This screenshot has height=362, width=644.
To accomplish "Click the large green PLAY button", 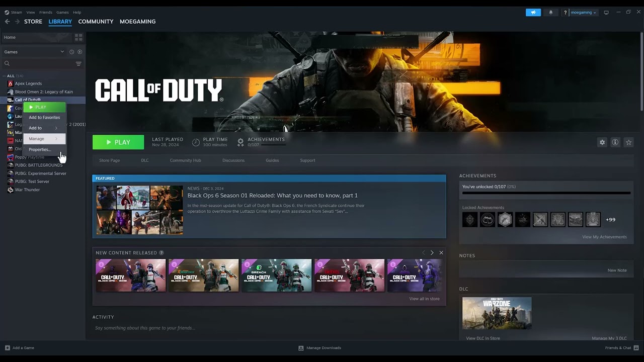I will (118, 142).
